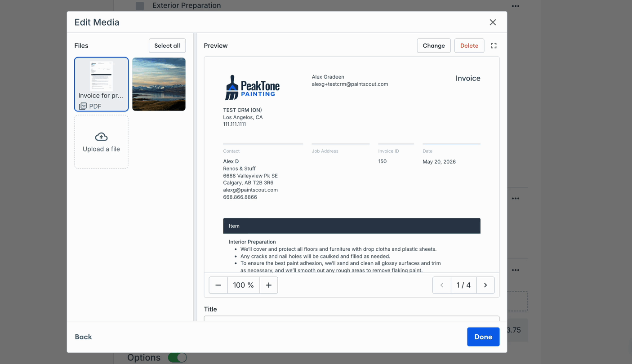Click Invoice ID value 150
632x364 pixels.
(x=383, y=161)
